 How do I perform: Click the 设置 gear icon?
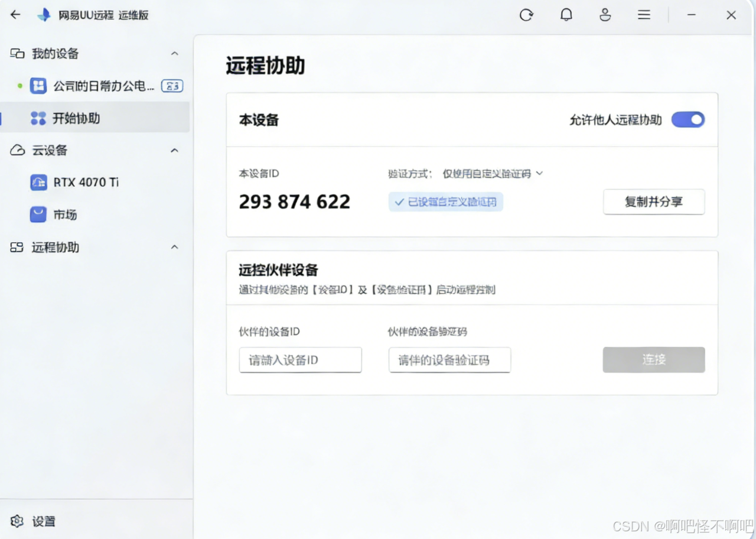17,521
